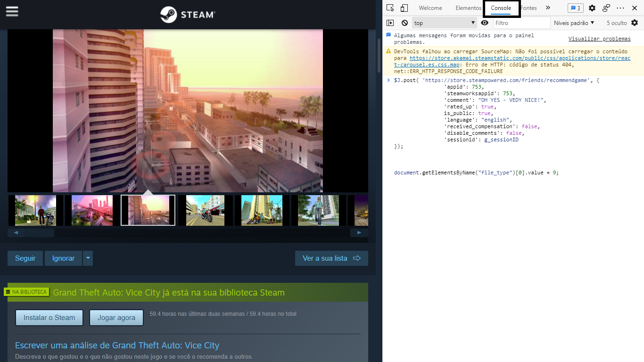The height and width of the screenshot is (362, 644).
Task: Open the DevTools three-dots customize menu
Action: (620, 8)
